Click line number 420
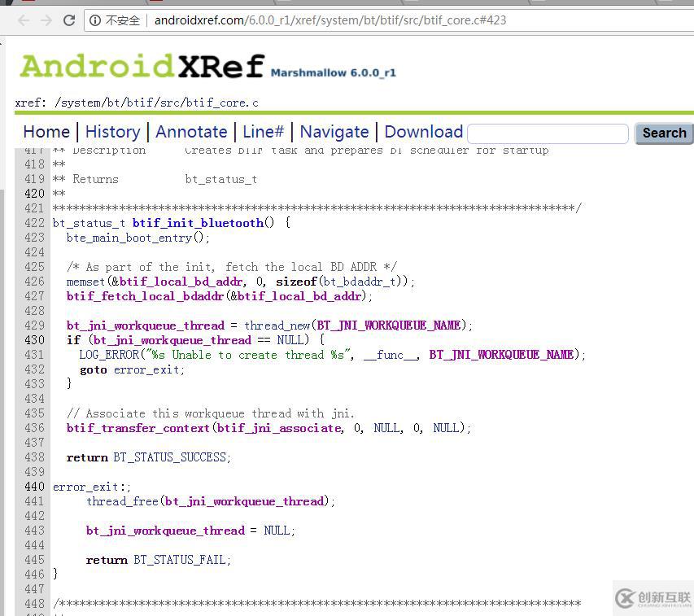This screenshot has width=694, height=616. (34, 194)
